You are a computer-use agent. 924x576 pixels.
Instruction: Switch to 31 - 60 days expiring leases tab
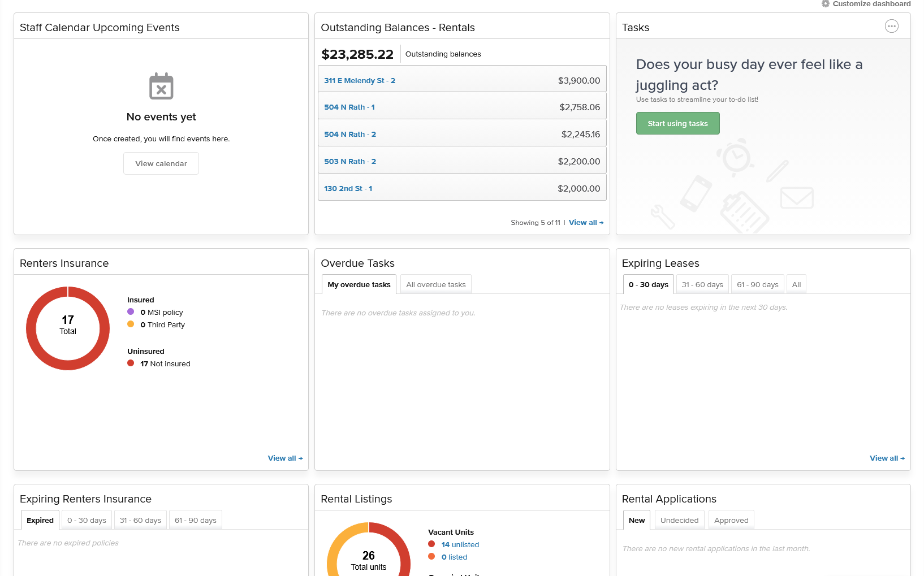tap(702, 284)
